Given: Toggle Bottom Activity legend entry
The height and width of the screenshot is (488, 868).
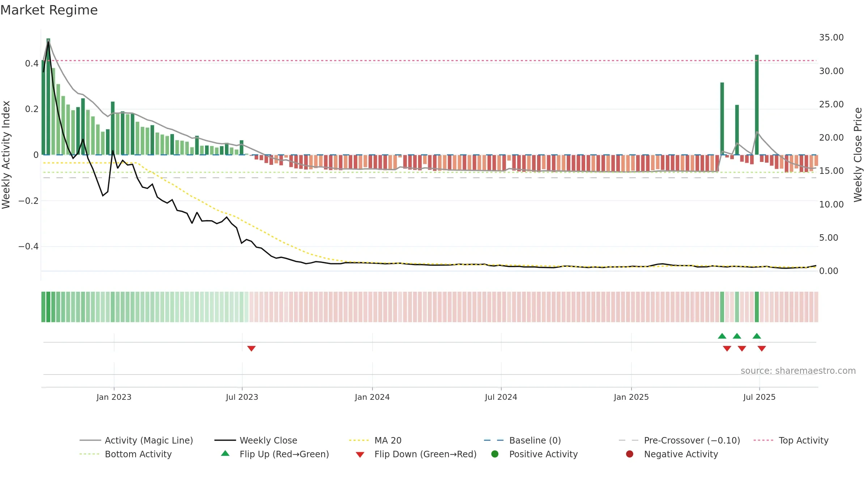Looking at the screenshot, I should pos(125,454).
